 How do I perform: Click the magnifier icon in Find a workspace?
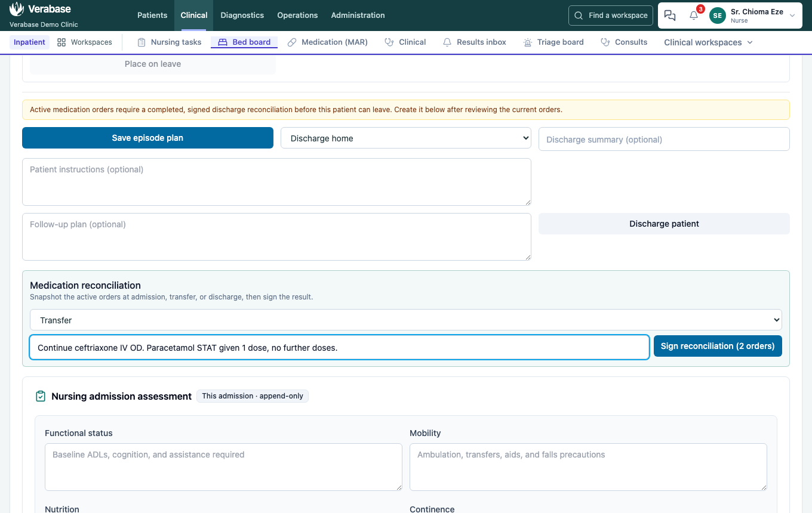(x=579, y=16)
